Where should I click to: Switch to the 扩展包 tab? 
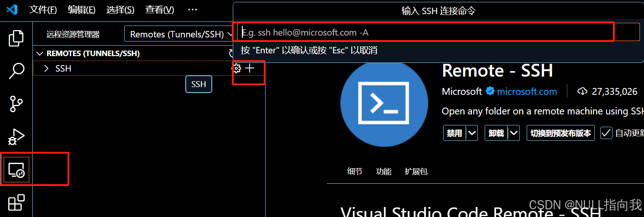point(416,171)
